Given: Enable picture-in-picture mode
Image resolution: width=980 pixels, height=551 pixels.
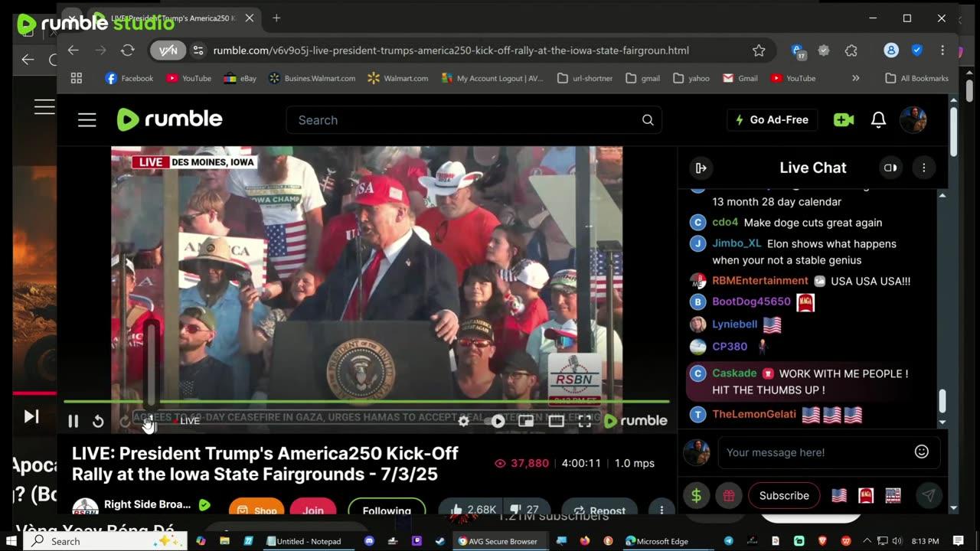Looking at the screenshot, I should tap(526, 421).
